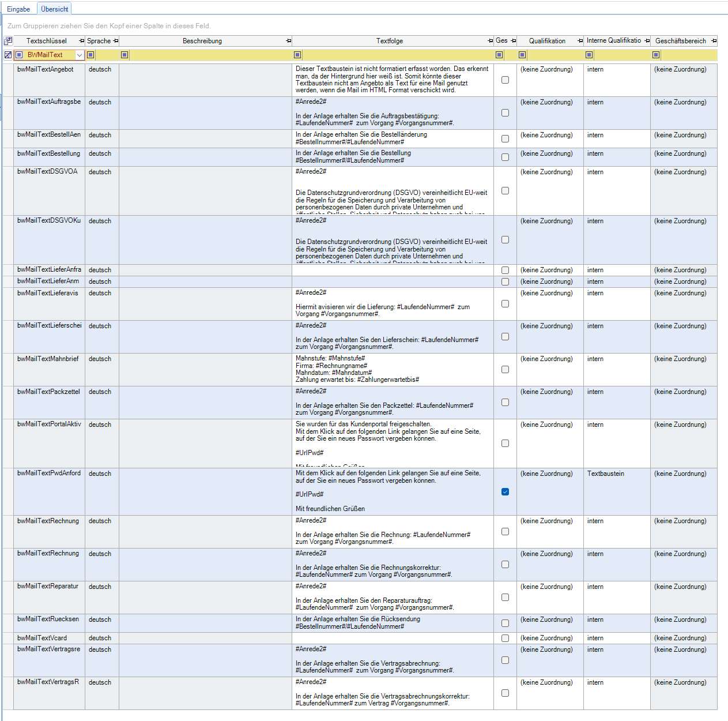Check the Ges box for bwMailTextAngebot
728x721 pixels.
pos(505,80)
